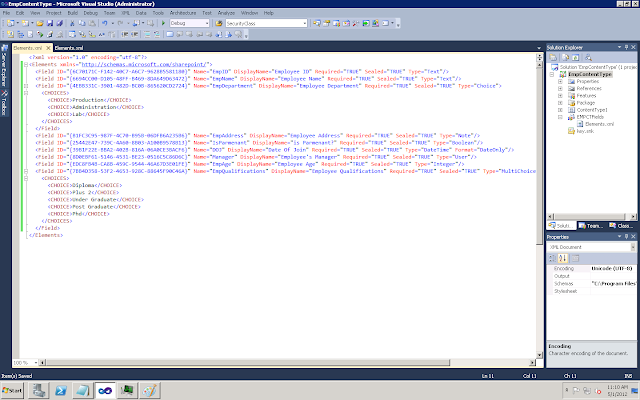This screenshot has width=640, height=400.
Task: Select Elements.xml in Solution Explorer tree
Action: coord(599,124)
